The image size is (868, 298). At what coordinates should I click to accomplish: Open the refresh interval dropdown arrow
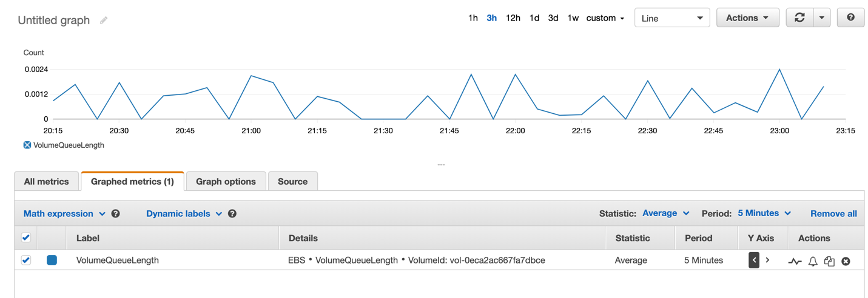[822, 18]
